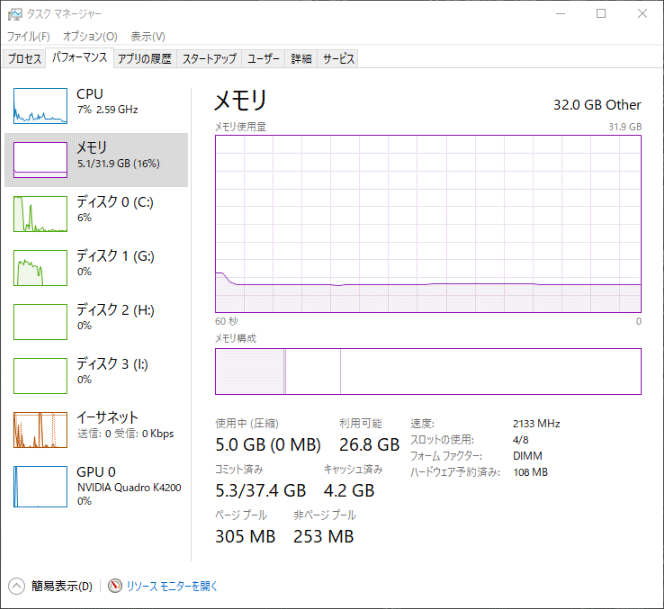Viewport: 664px width, 609px height.
Task: Switch to the パフォーマンス tab
Action: [x=80, y=57]
